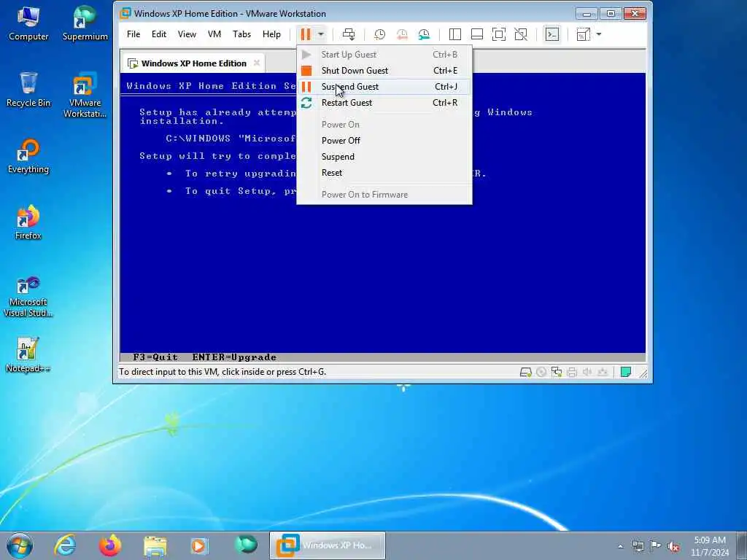Select Reset in the power menu
Viewport: 747px width, 560px height.
[x=384, y=173]
